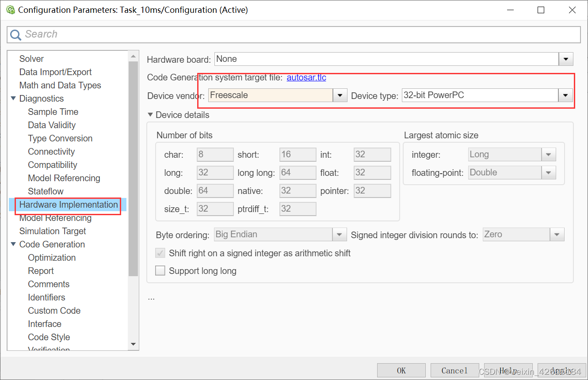Select Hardware Implementation pane
Image resolution: width=588 pixels, height=380 pixels.
69,205
